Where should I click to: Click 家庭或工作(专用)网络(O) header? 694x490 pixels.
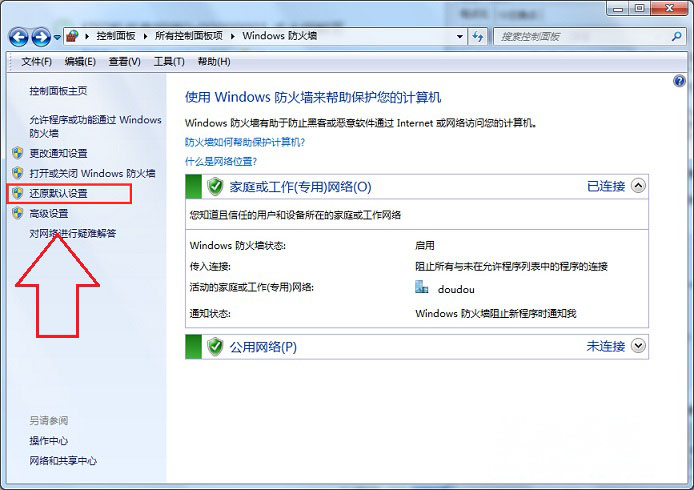pyautogui.click(x=300, y=187)
